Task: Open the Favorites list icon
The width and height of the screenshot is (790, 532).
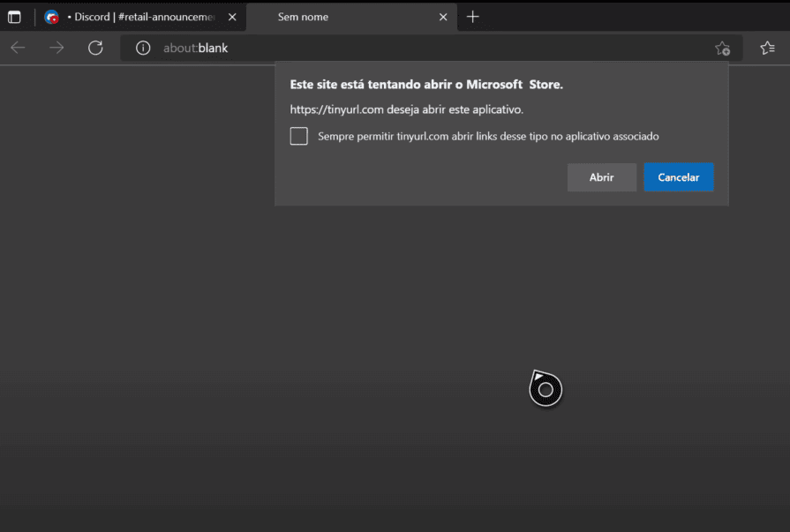Action: click(767, 48)
